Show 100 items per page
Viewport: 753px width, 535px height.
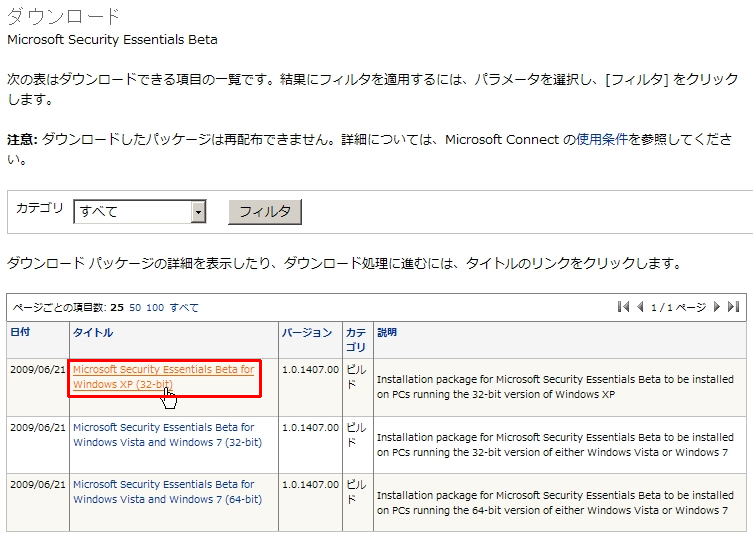point(155,307)
